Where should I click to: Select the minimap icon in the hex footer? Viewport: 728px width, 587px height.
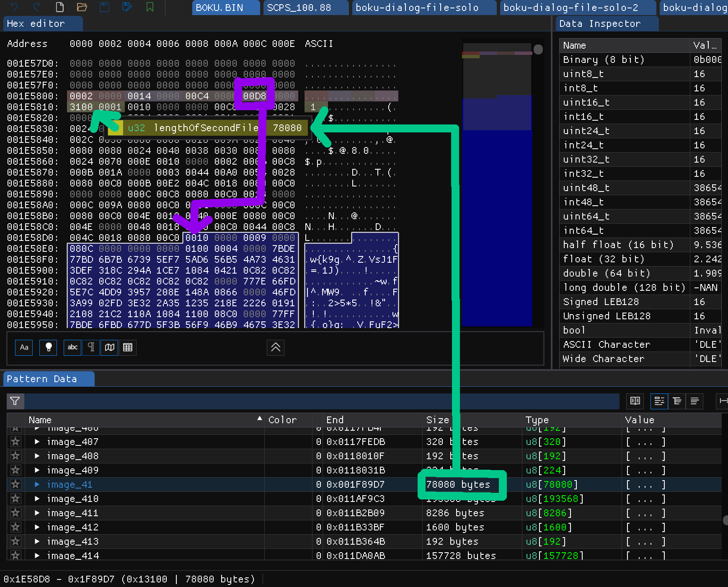click(x=109, y=347)
